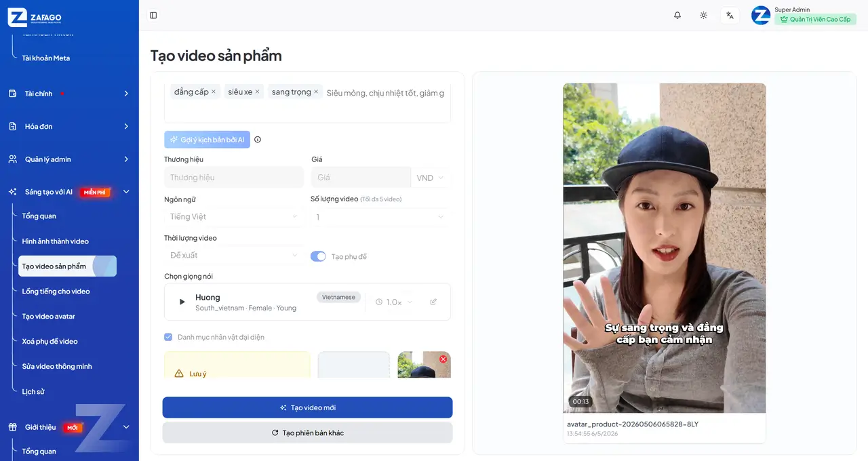Viewport: 868px width, 461px height.
Task: Click Tạo phiên bản khác button
Action: click(x=307, y=433)
